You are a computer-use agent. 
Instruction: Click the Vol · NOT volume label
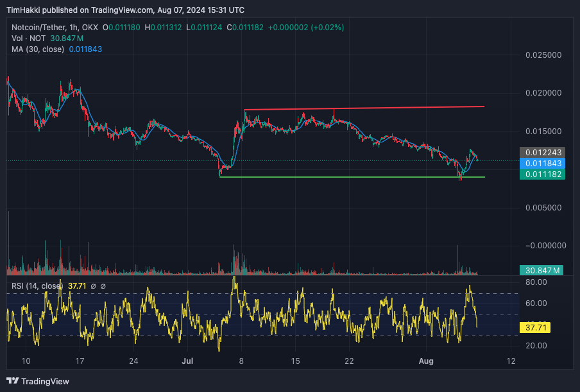pyautogui.click(x=28, y=38)
